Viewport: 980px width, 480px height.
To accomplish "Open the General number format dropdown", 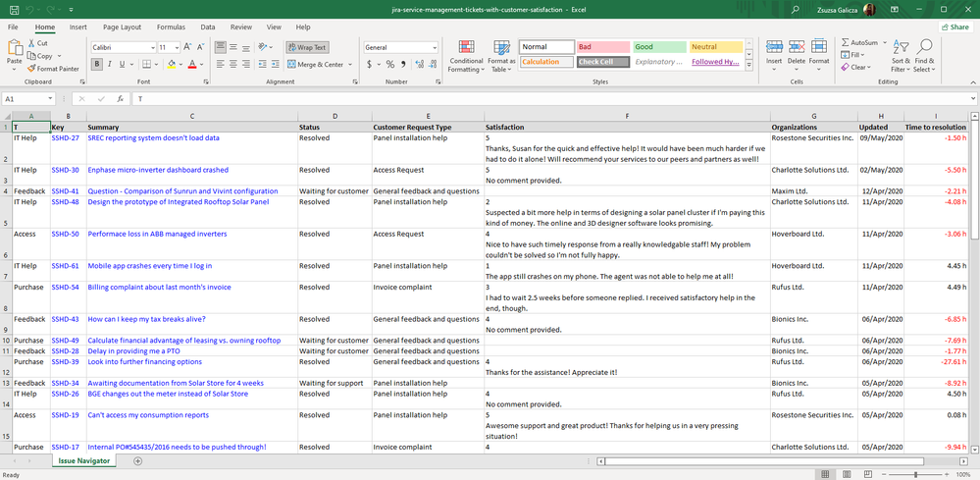I will point(435,48).
